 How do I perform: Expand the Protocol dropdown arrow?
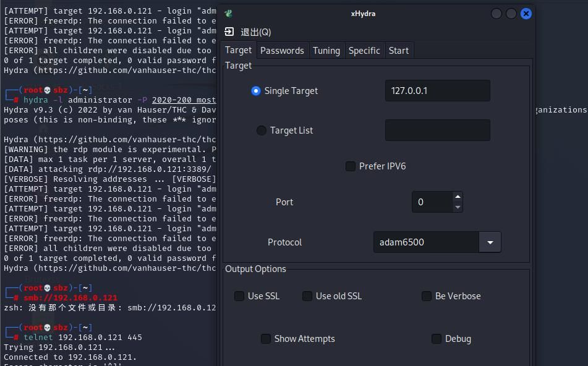tap(490, 242)
